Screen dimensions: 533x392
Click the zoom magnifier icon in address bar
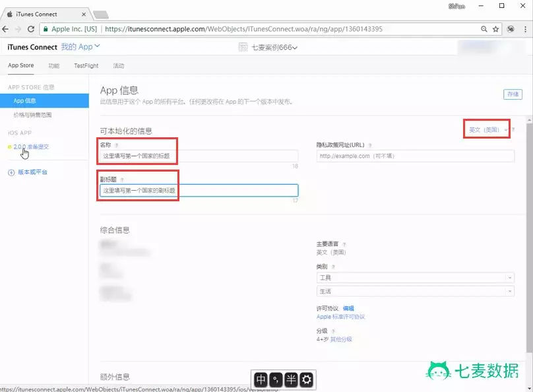click(x=484, y=29)
